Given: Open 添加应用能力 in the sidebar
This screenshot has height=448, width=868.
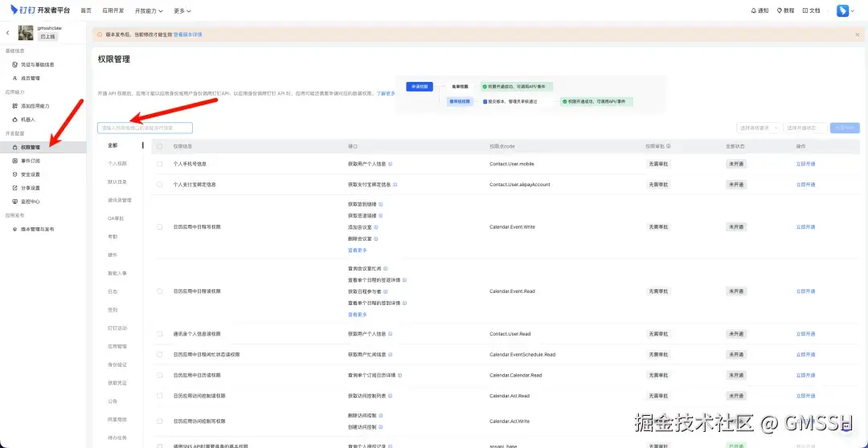Looking at the screenshot, I should pyautogui.click(x=35, y=106).
